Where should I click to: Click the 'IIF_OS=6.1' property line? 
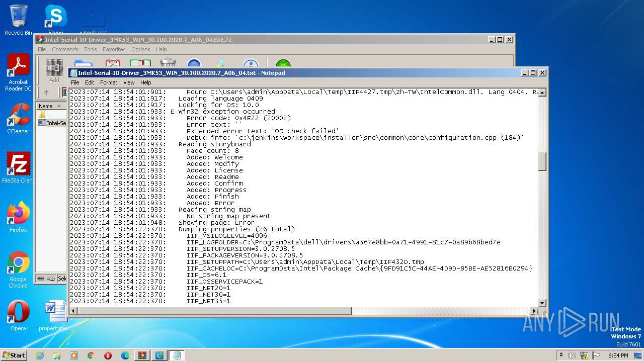point(206,275)
